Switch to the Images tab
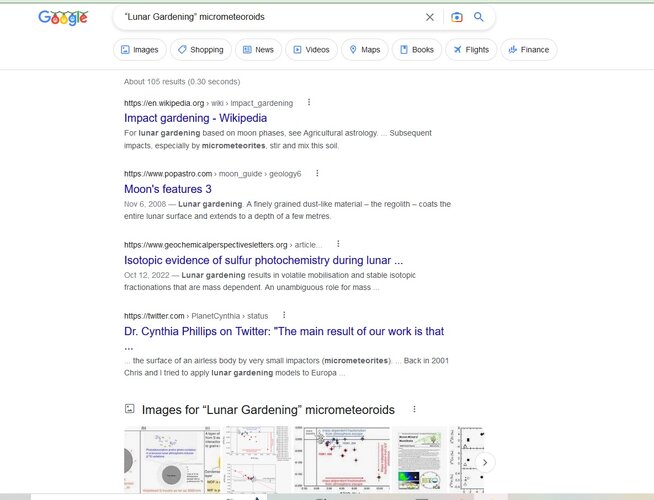 tap(140, 50)
